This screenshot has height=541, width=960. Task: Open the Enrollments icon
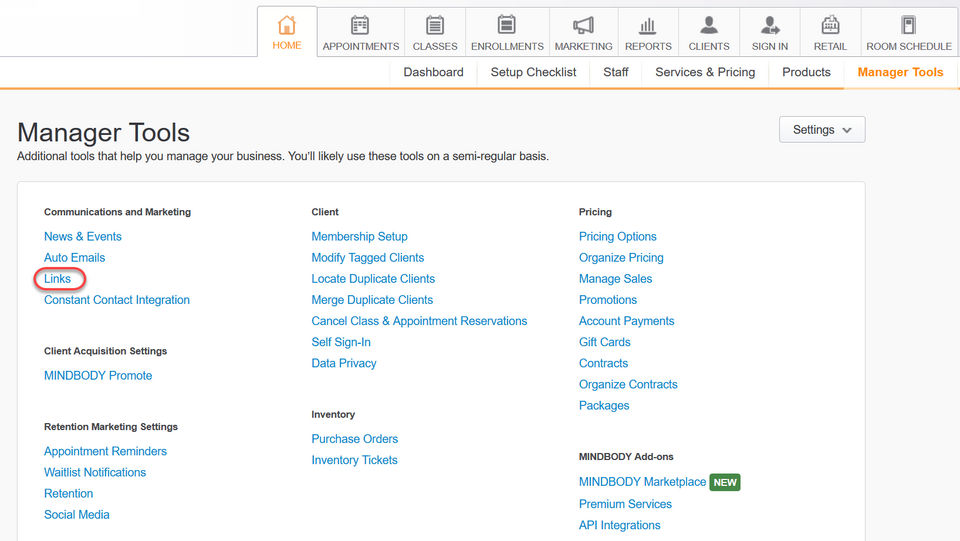pos(506,26)
